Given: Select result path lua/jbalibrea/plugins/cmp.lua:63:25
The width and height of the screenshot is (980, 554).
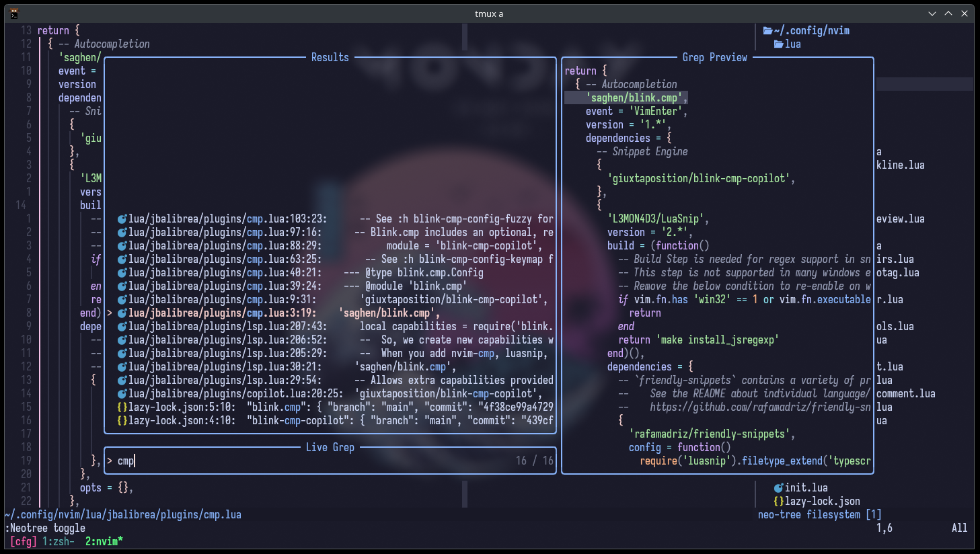Looking at the screenshot, I should tap(225, 260).
